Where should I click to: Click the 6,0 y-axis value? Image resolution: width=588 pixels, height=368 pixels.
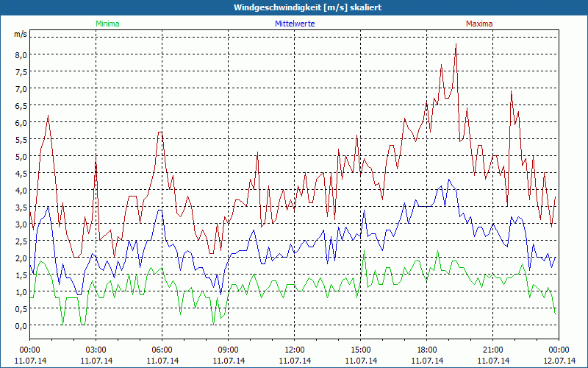click(21, 122)
